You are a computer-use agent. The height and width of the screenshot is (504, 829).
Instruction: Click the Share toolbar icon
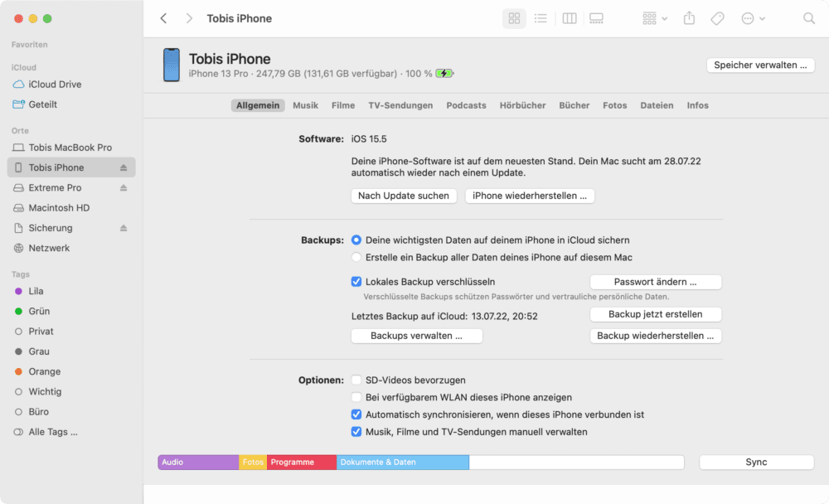pos(689,18)
